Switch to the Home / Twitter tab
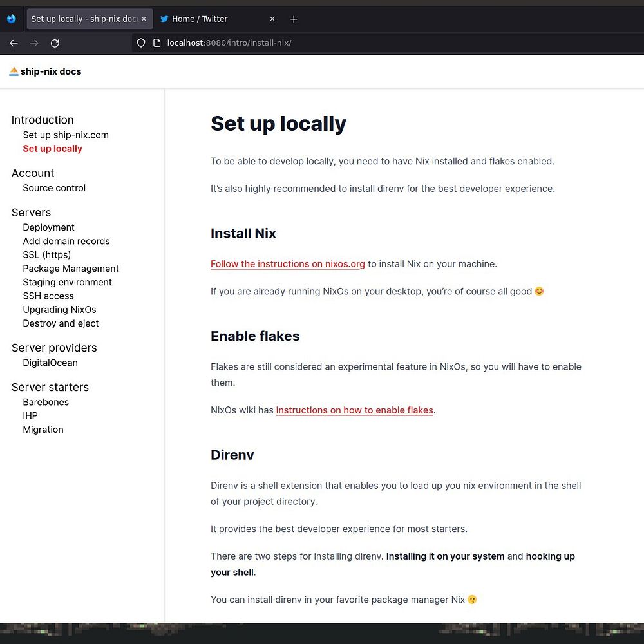This screenshot has width=644, height=644. pos(218,19)
